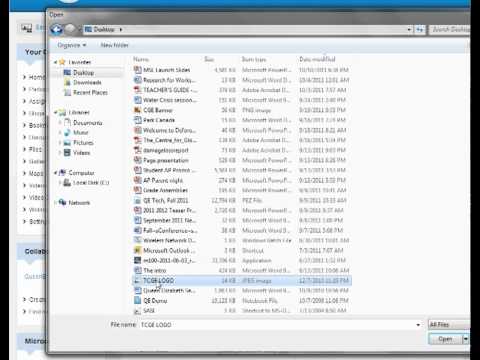Sort files by Date modified column header
Image resolution: width=480 pixels, height=360 pixels.
pyautogui.click(x=317, y=59)
